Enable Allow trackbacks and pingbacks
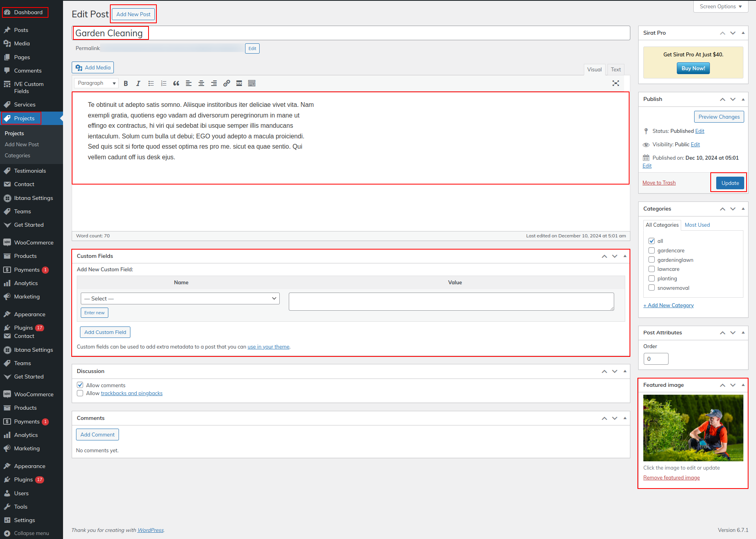Image resolution: width=756 pixels, height=539 pixels. pos(80,394)
